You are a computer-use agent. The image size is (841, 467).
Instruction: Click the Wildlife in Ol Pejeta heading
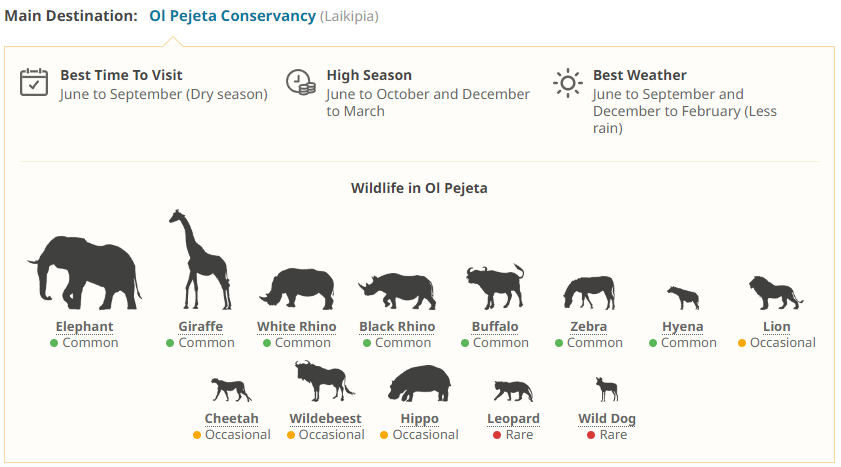coord(419,188)
